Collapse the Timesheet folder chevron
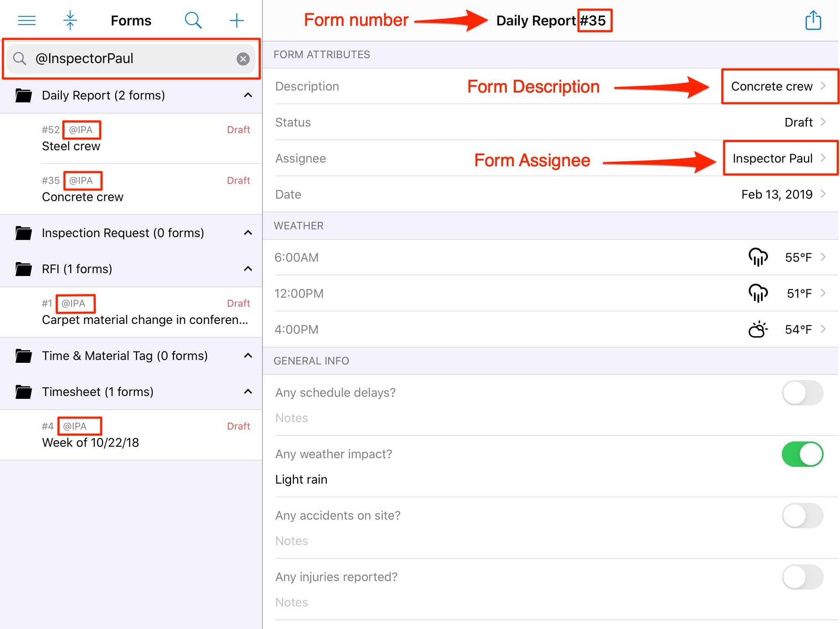 248,392
